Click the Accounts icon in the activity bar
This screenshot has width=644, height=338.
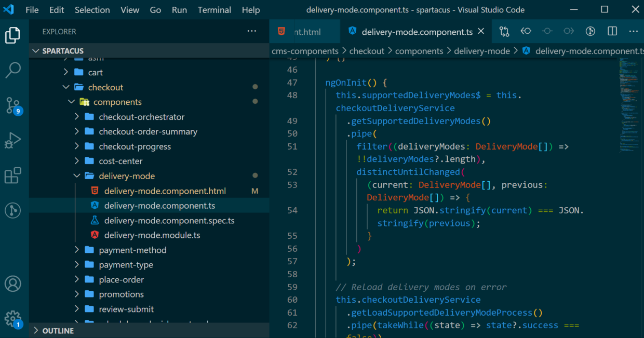[x=13, y=283]
